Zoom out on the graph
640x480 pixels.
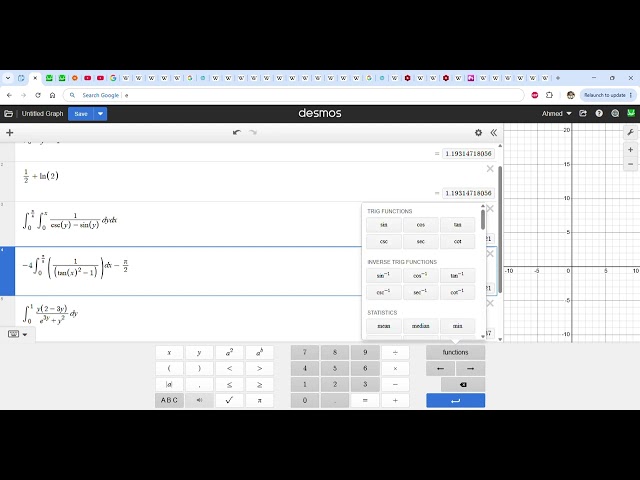point(630,164)
